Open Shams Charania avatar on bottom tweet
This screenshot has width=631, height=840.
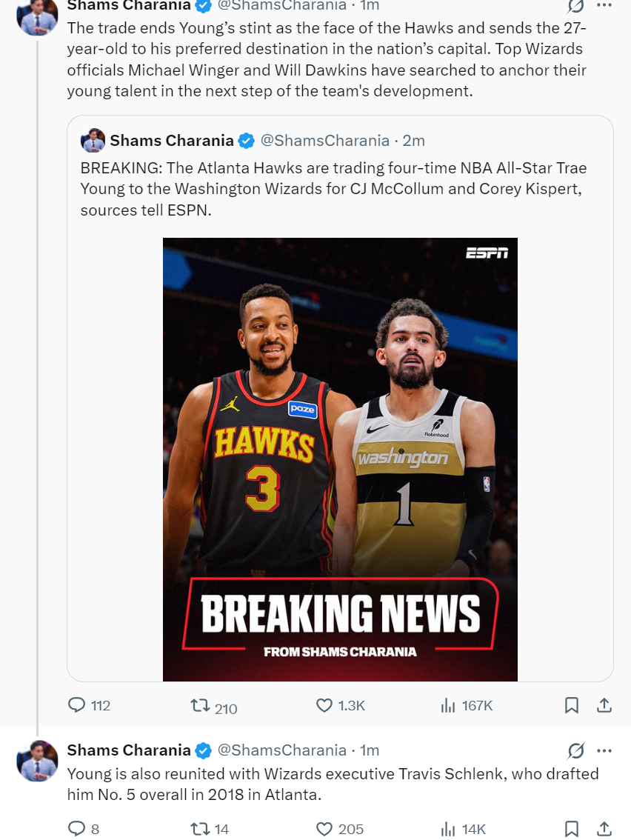pos(37,760)
